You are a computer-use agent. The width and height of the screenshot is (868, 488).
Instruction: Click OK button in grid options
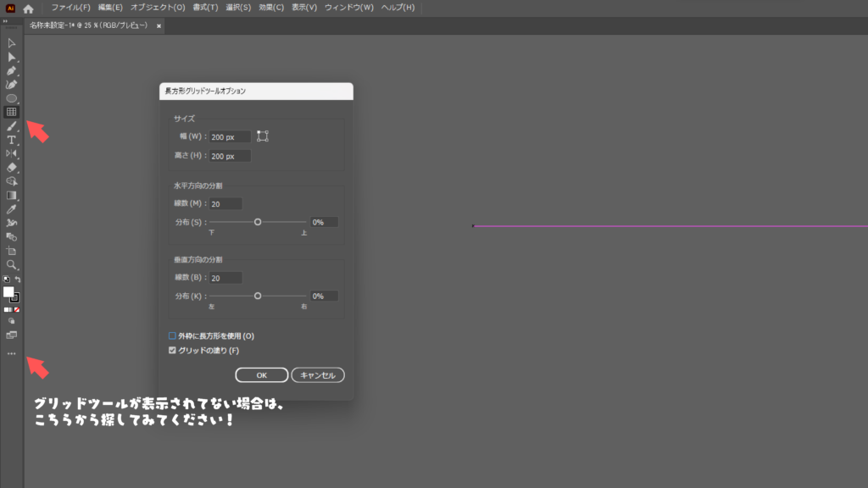point(261,374)
